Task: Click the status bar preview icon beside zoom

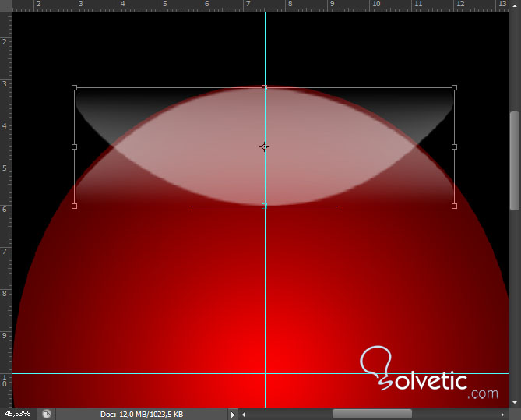Action: pos(47,414)
